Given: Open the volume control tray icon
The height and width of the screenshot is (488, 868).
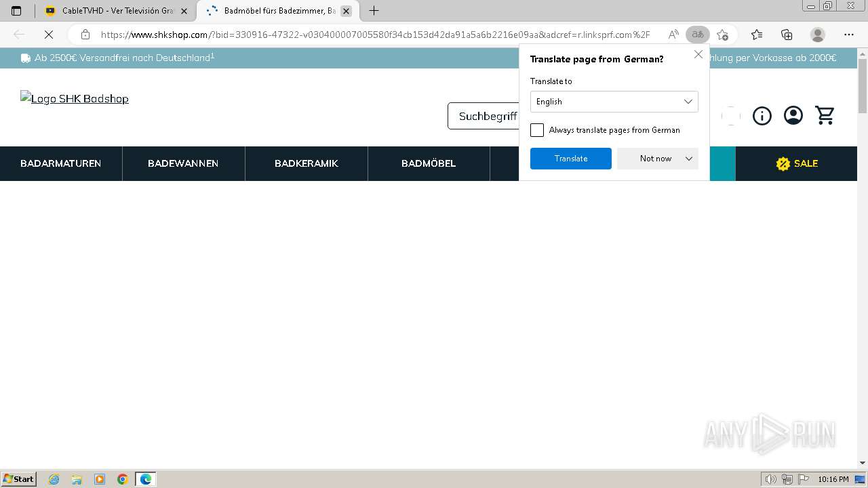Looking at the screenshot, I should tap(770, 479).
